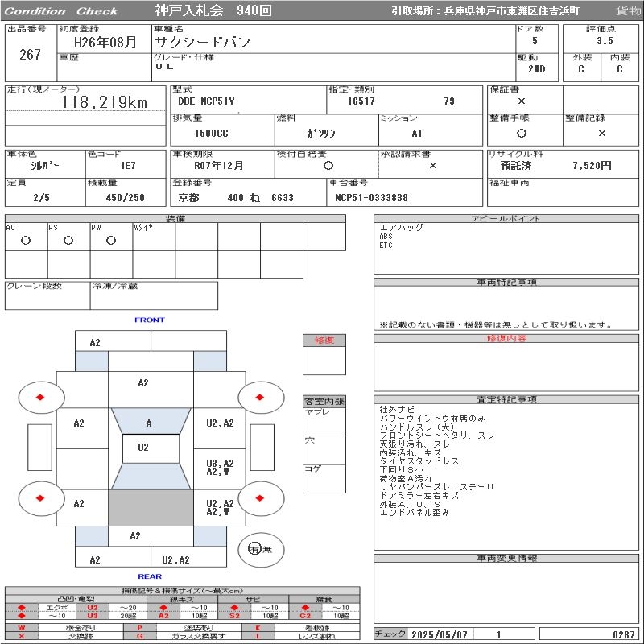
Task: Click the mileage field 118,219km
Action: point(105,103)
